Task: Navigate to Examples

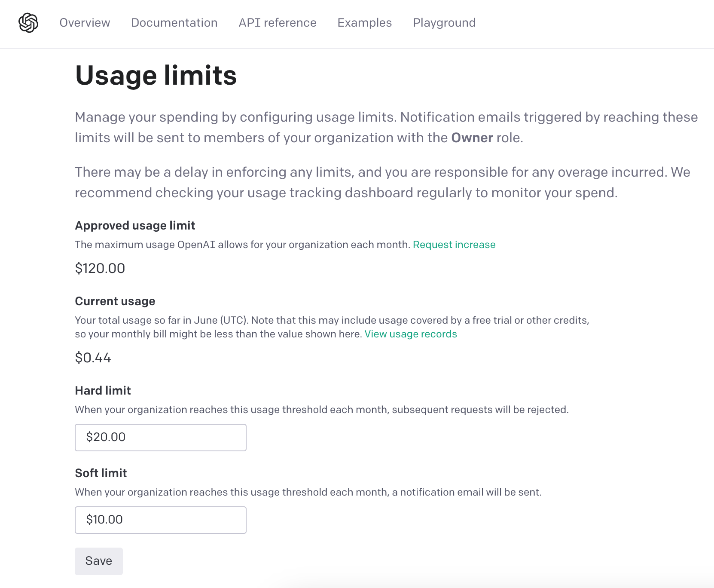Action: [365, 23]
